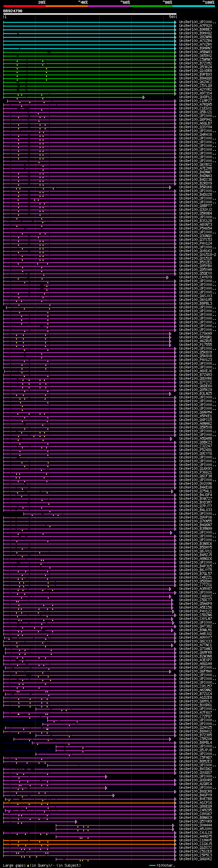Click the hit label UniRef100_Q7KN55
The image size is (218, 868).
click(x=196, y=521)
